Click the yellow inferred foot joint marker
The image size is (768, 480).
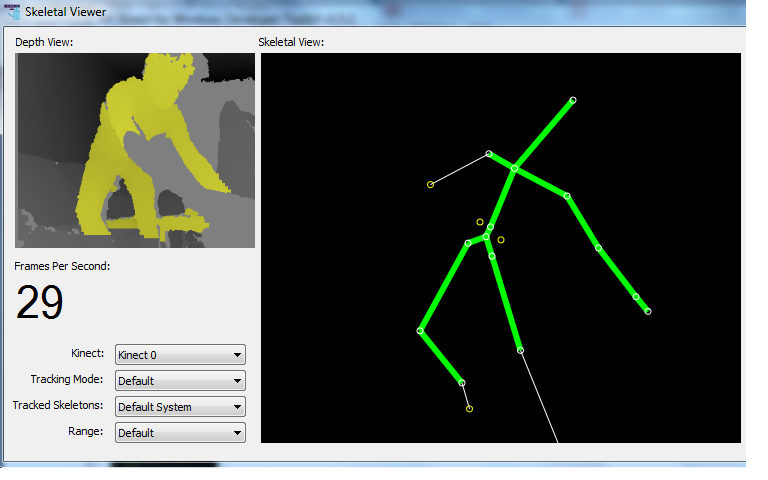(x=469, y=409)
